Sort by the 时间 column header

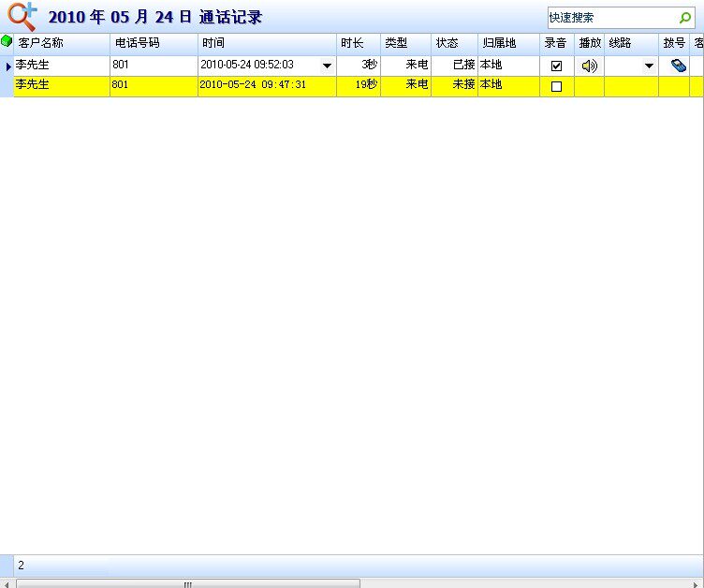(267, 44)
